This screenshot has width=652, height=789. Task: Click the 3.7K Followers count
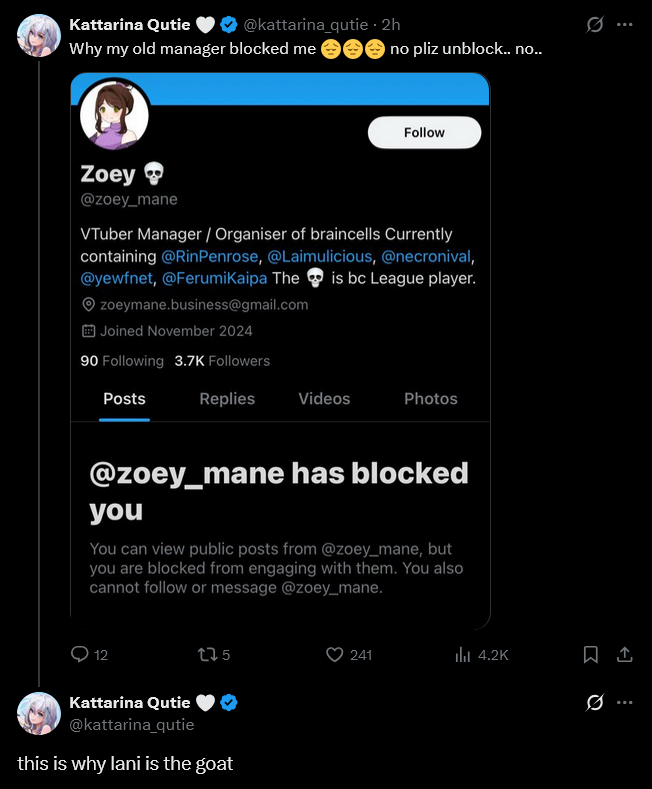click(x=222, y=361)
